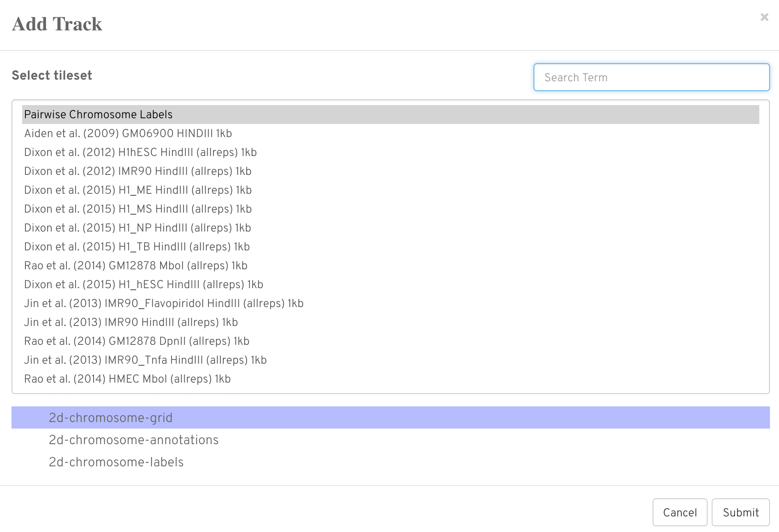Choose the 2d-chromosome-labels track type
779x532 pixels.
tap(116, 462)
